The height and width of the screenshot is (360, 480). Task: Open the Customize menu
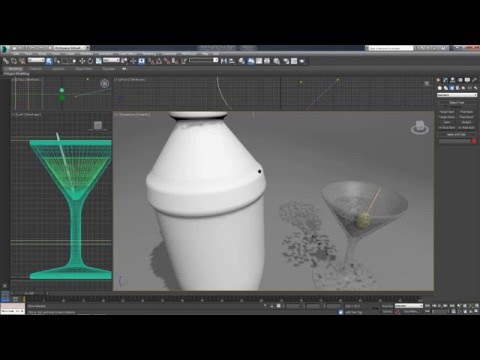pyautogui.click(x=169, y=54)
